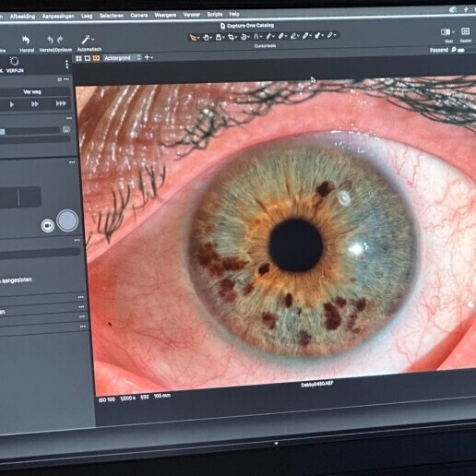Switch to single-image viewer mode

[x=88, y=58]
